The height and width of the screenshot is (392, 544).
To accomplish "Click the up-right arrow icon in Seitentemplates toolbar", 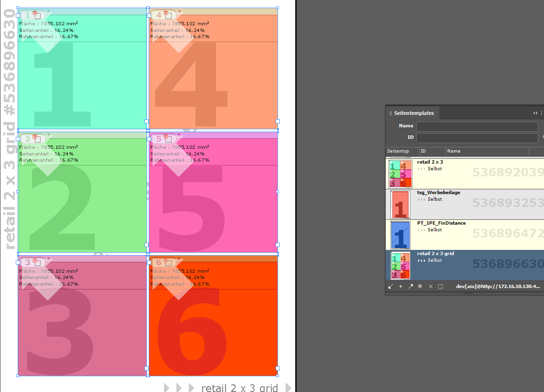I will (411, 286).
